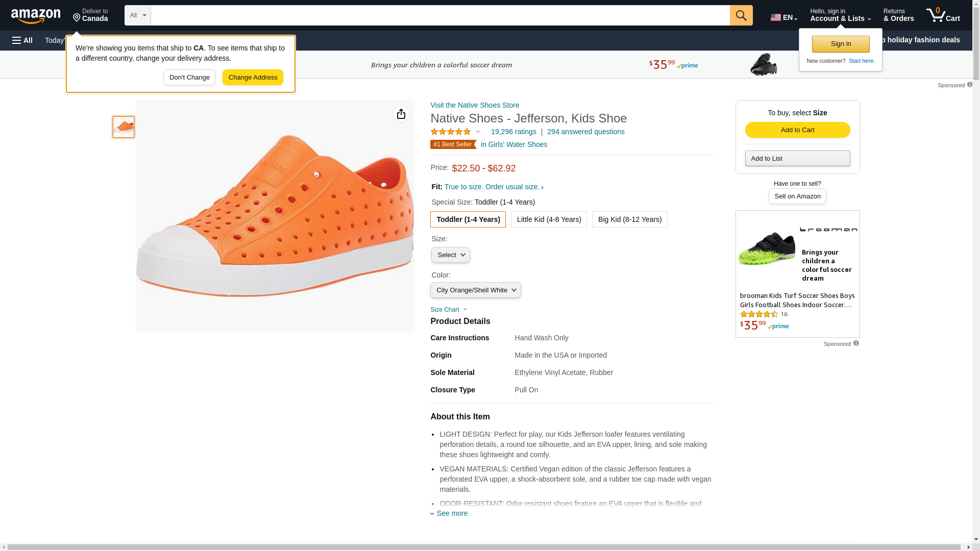Open the shopping cart icon
The image size is (980, 551).
tap(943, 15)
